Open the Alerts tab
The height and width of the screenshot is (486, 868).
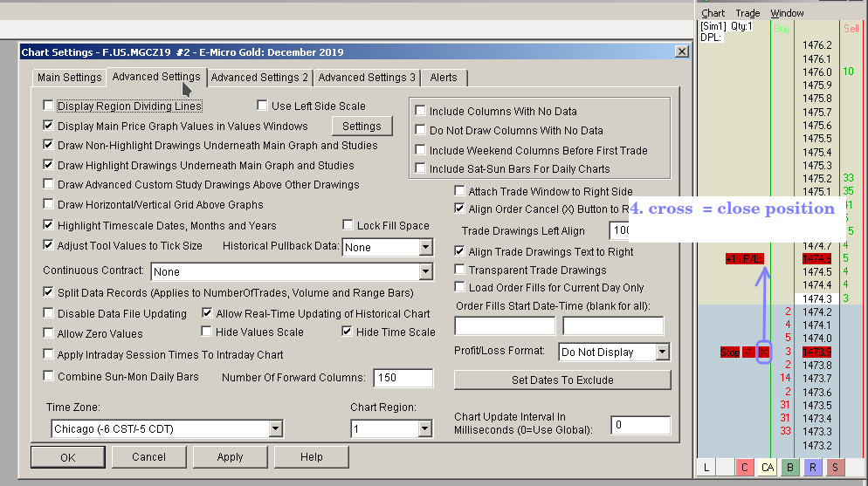(443, 78)
